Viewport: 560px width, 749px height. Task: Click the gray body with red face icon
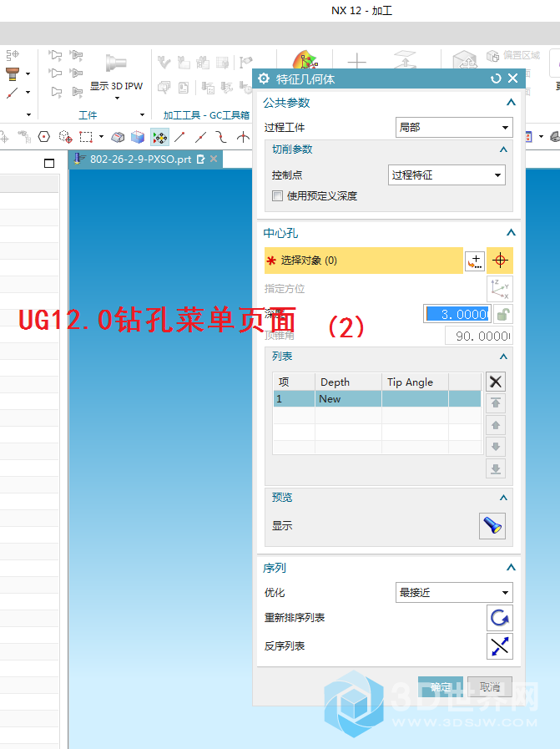coord(118,138)
